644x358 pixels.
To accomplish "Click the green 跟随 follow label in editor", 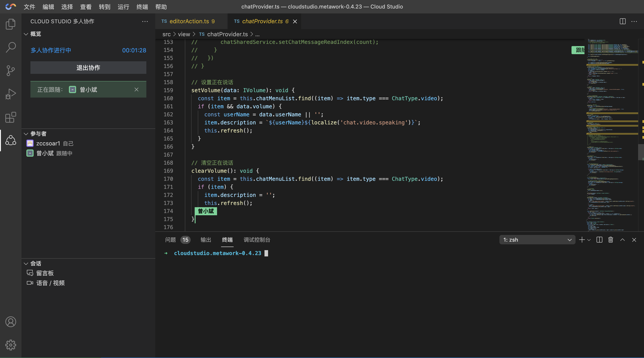I will click(578, 50).
